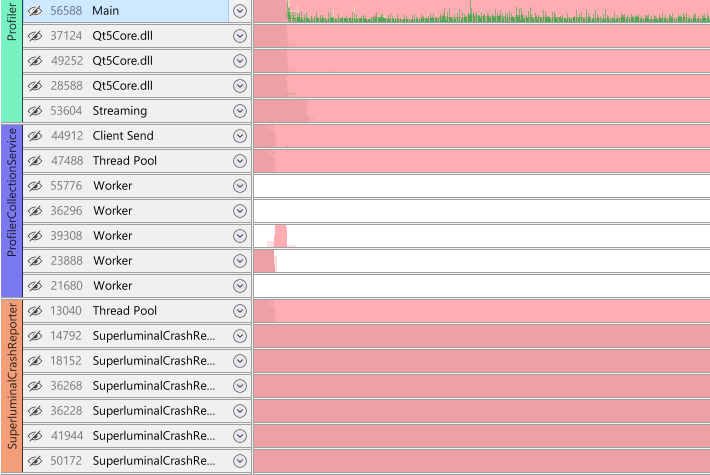Screen dimensions: 710x475
Task: Hide SuperluminalCrashRe thread 50172
Action: coord(34,461)
